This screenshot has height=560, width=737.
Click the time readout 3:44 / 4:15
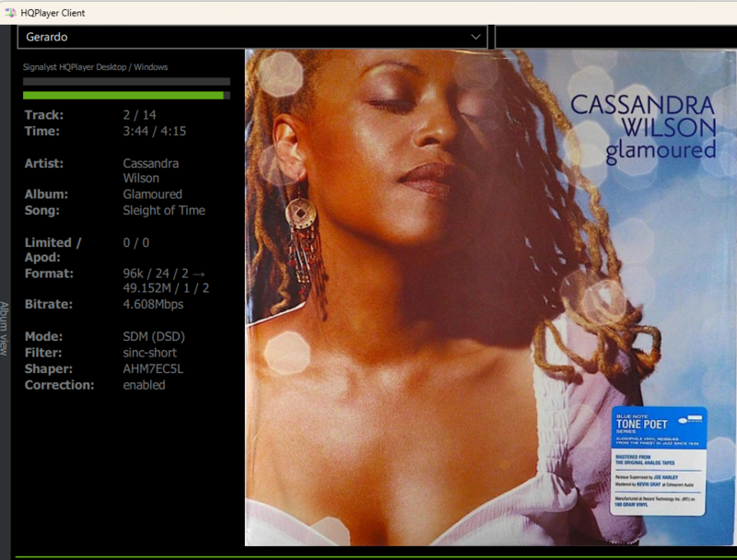pyautogui.click(x=155, y=132)
